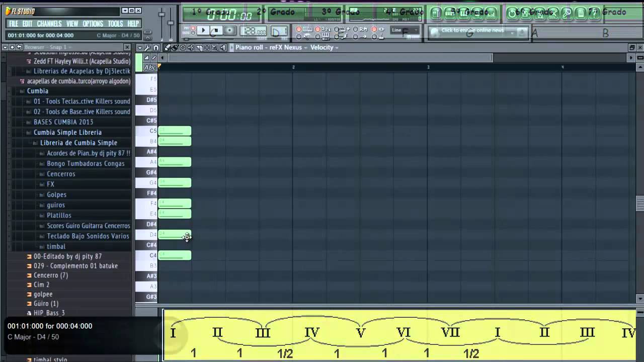Click the Undo history toolbar icon
The image size is (644, 362).
[512, 13]
